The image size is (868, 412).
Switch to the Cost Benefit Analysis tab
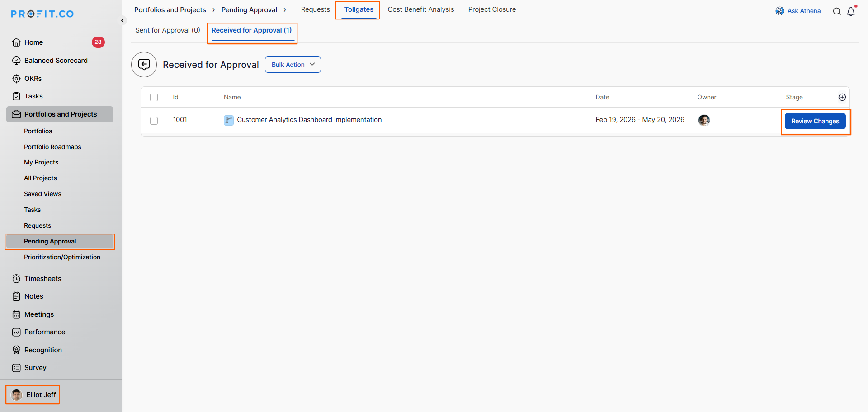coord(420,9)
